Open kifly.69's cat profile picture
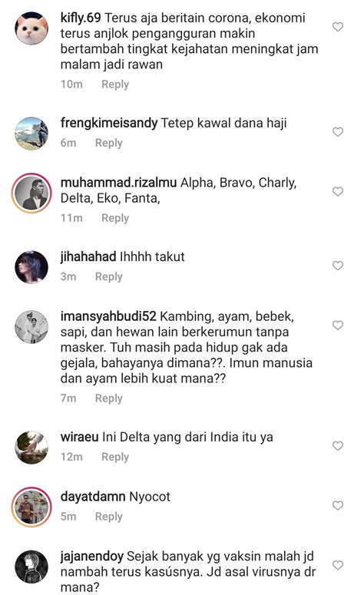The height and width of the screenshot is (595, 364). [31, 28]
